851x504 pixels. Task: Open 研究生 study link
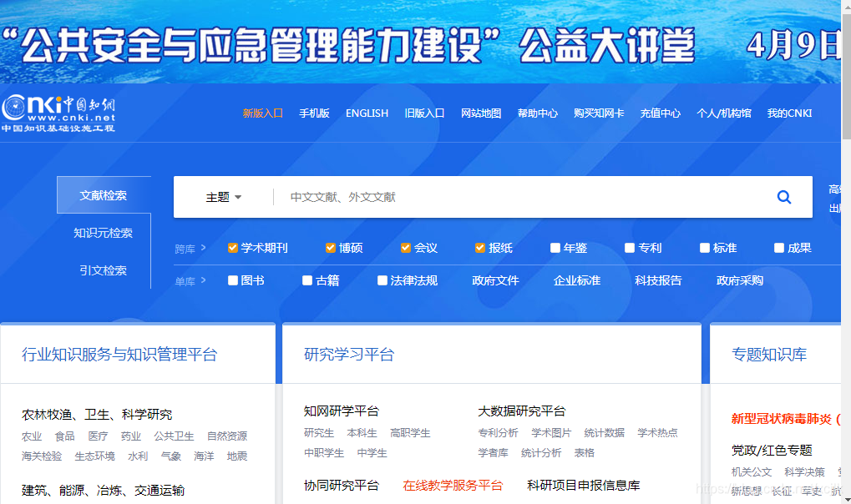[319, 433]
